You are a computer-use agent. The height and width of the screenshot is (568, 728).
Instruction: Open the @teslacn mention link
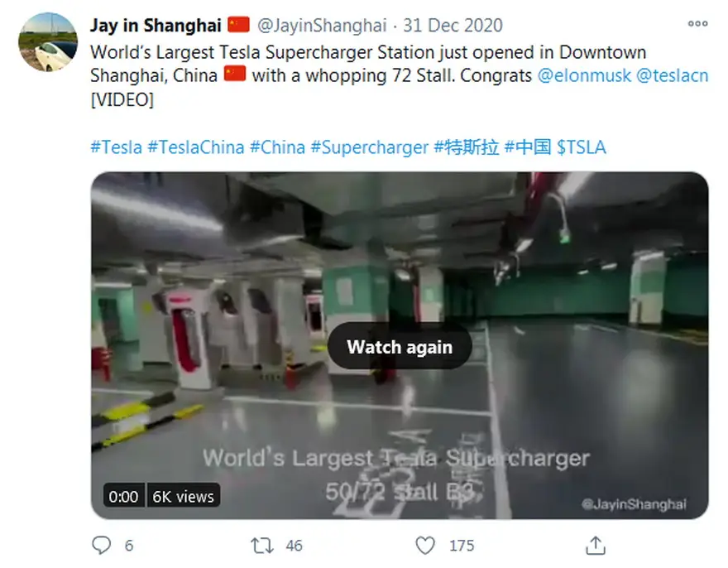(x=672, y=75)
